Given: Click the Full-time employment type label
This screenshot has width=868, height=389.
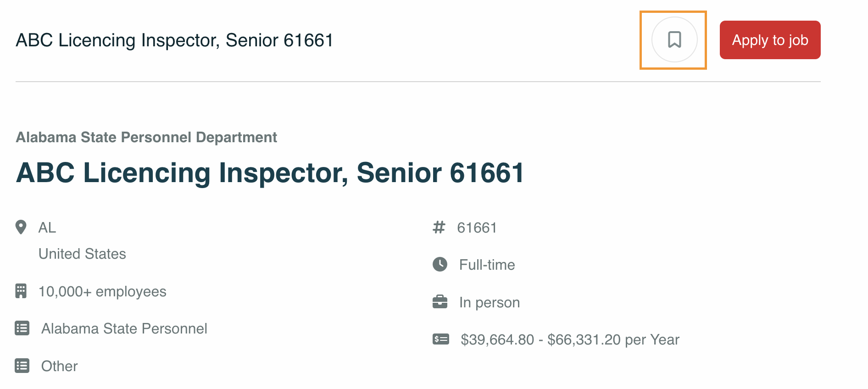Looking at the screenshot, I should tap(487, 265).
